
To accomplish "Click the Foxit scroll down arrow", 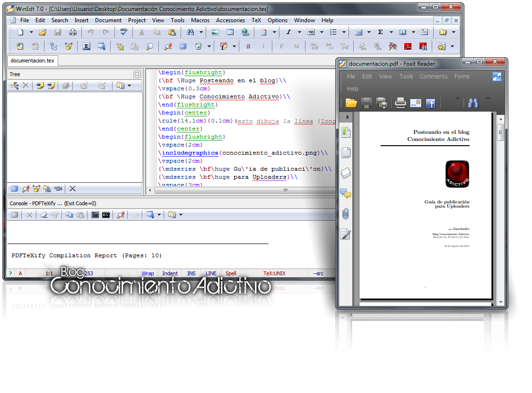I will [x=501, y=302].
